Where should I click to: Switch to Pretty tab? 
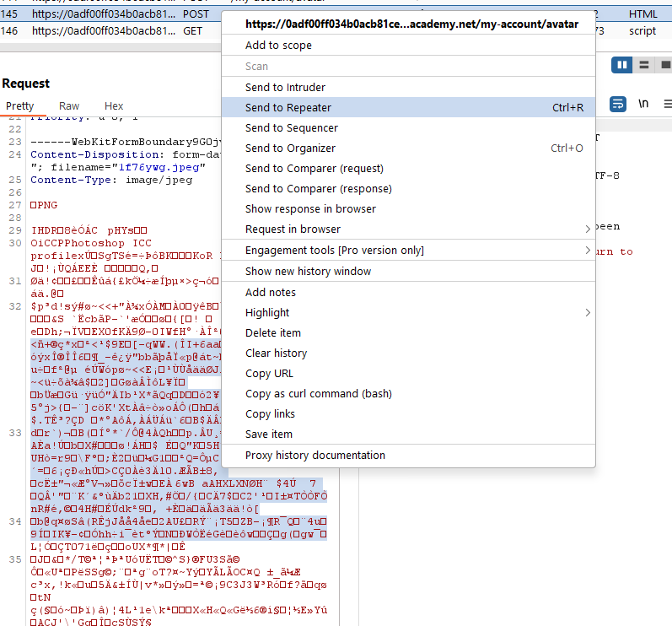[19, 106]
